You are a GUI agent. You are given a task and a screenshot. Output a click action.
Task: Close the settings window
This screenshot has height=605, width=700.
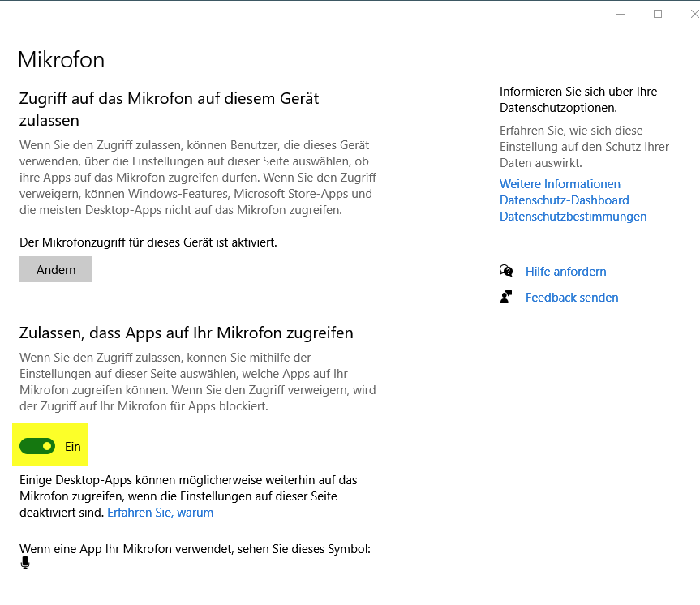694,15
